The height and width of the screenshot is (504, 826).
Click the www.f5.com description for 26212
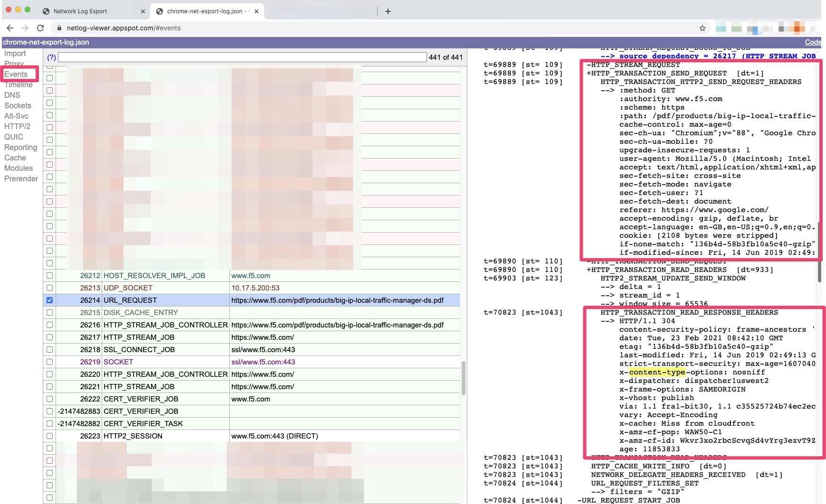pyautogui.click(x=250, y=275)
